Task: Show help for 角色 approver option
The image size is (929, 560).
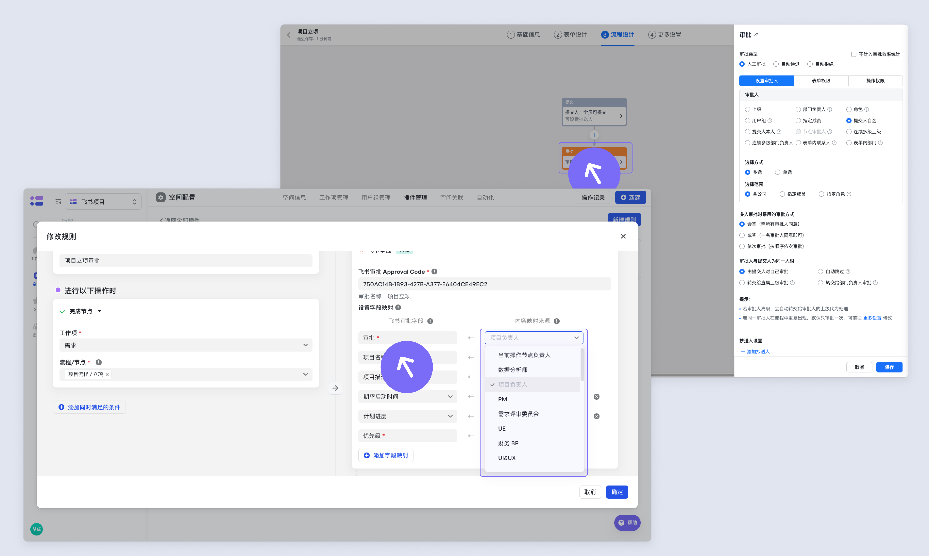Action: [866, 110]
